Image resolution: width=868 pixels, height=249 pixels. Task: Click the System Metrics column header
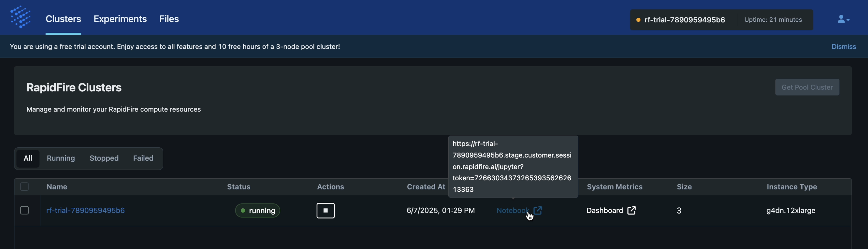pos(615,187)
